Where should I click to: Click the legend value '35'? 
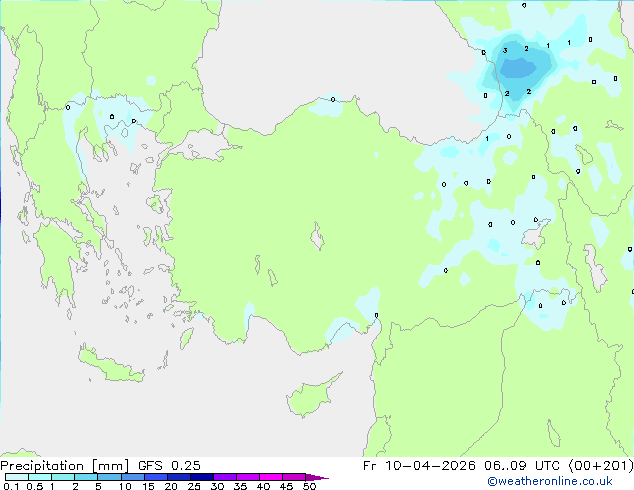(240, 486)
